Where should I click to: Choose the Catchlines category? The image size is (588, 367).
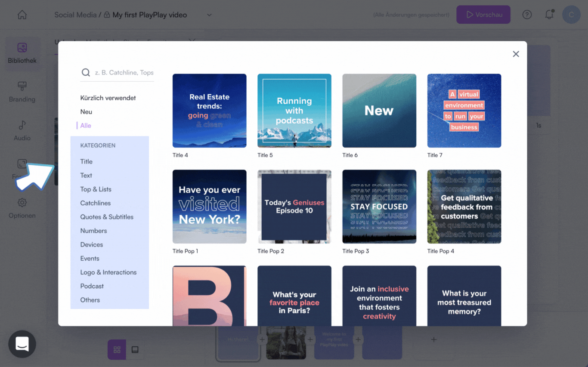click(95, 203)
